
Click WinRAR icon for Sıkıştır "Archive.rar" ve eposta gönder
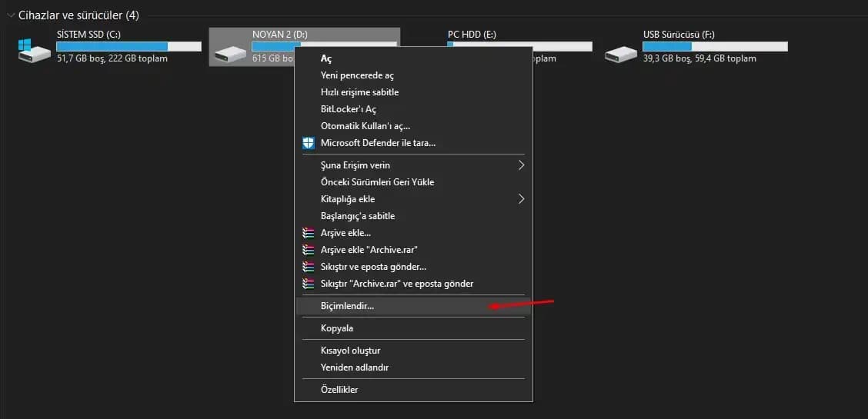(x=309, y=284)
